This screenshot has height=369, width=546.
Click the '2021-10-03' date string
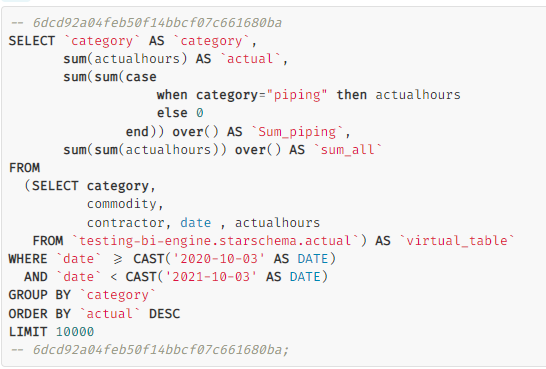(x=211, y=277)
